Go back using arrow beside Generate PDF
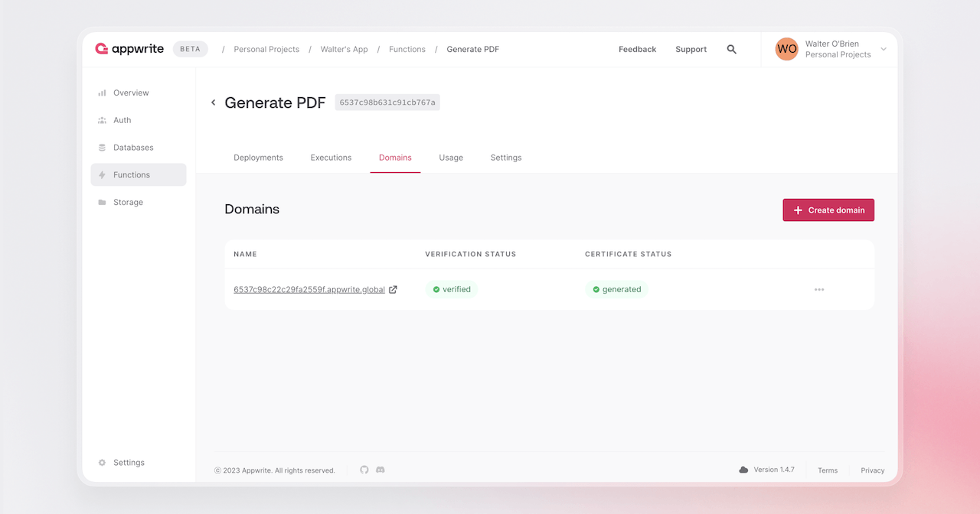 pos(213,102)
